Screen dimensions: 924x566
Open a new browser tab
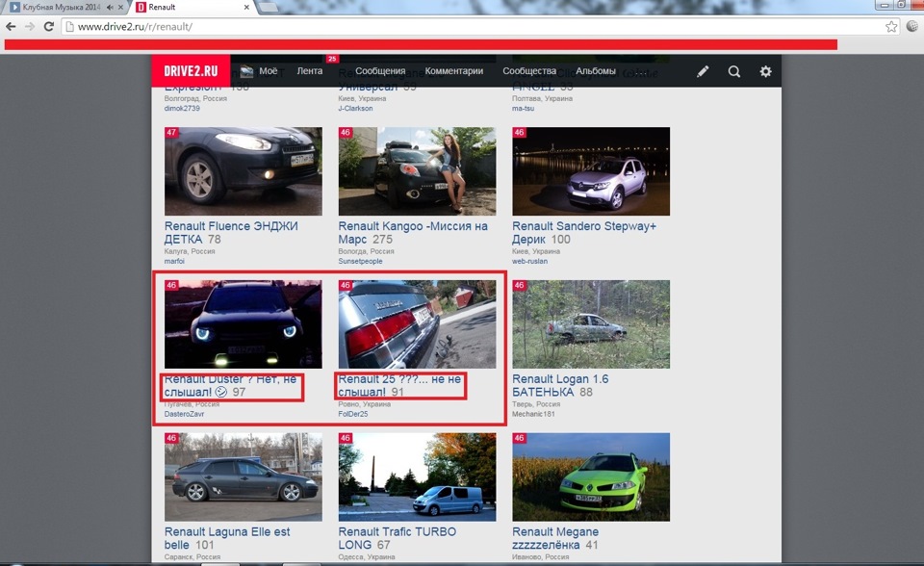268,7
